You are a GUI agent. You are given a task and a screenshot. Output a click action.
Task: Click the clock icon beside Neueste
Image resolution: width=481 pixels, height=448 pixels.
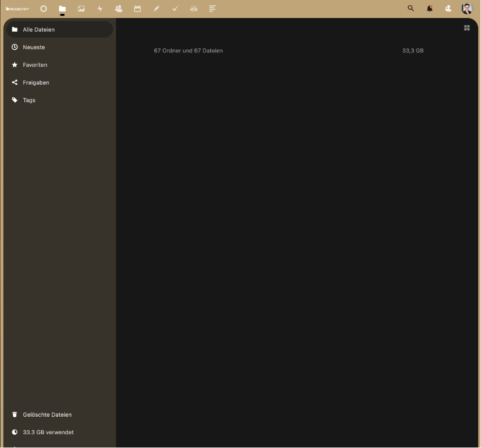(14, 47)
